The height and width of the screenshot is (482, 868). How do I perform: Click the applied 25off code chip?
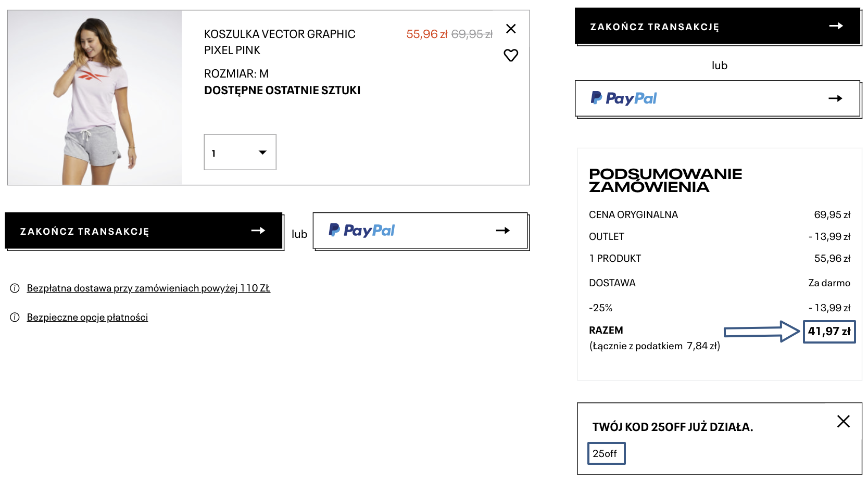(606, 453)
